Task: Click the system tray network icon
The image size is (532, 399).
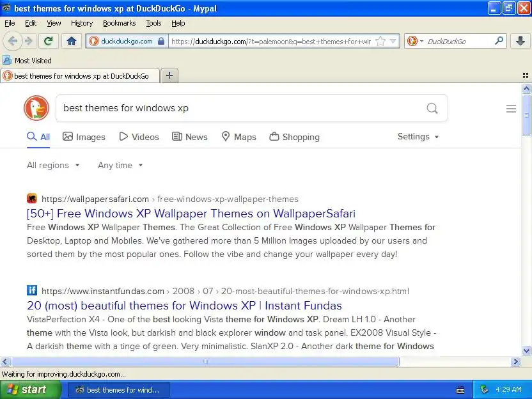Action: point(484,389)
